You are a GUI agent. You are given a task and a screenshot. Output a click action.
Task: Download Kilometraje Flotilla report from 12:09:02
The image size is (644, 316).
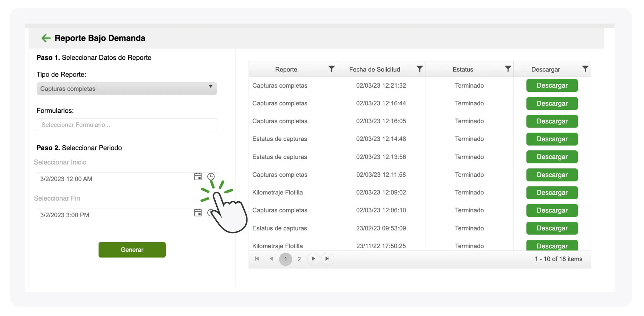[552, 193]
